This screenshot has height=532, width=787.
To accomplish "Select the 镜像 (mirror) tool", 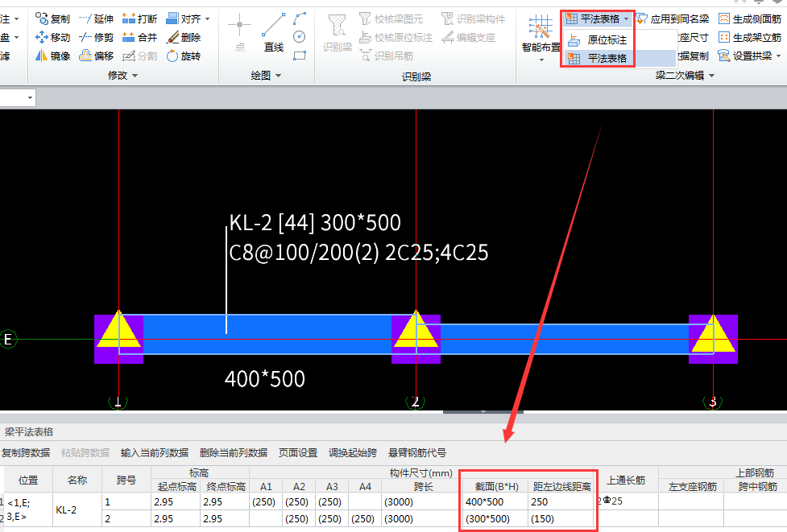I will [x=52, y=56].
